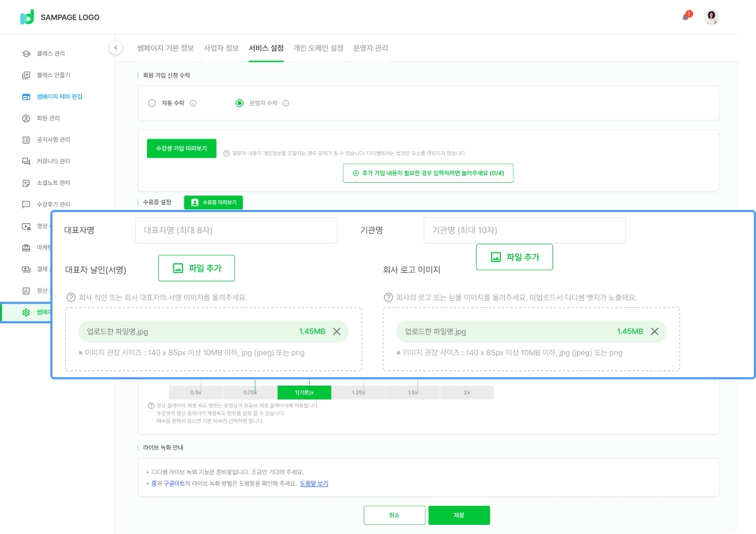Expand additional signup fields (0/4) button
The image size is (756, 534).
click(428, 173)
